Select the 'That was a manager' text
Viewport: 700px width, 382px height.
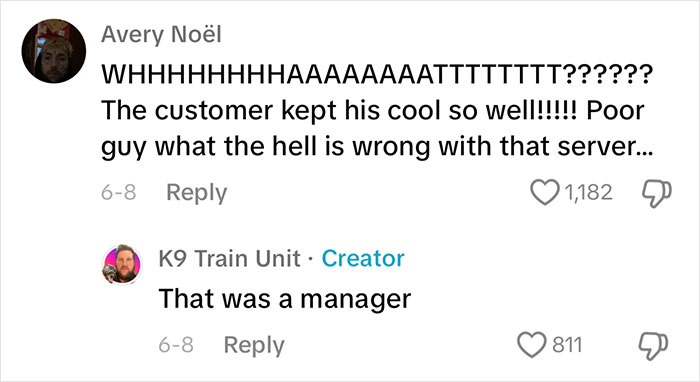pyautogui.click(x=284, y=299)
